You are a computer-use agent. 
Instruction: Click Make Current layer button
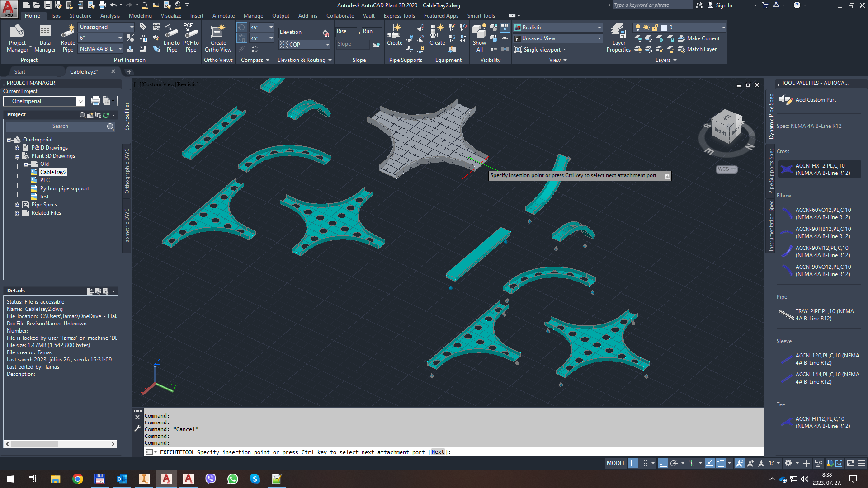coord(703,38)
